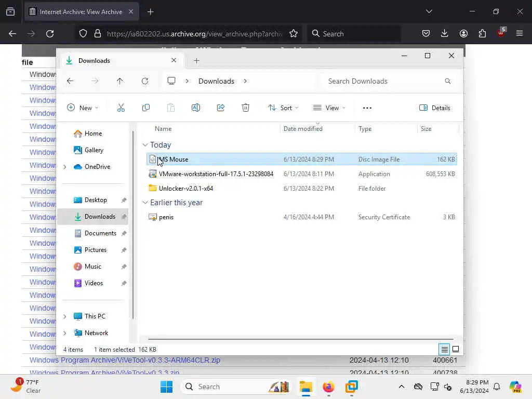Click the Share icon in Explorer toolbar
532x399 pixels.
tap(220, 108)
